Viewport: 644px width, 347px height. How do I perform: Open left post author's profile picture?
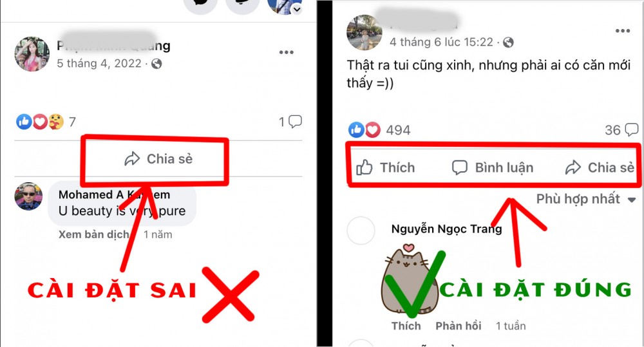[x=32, y=54]
